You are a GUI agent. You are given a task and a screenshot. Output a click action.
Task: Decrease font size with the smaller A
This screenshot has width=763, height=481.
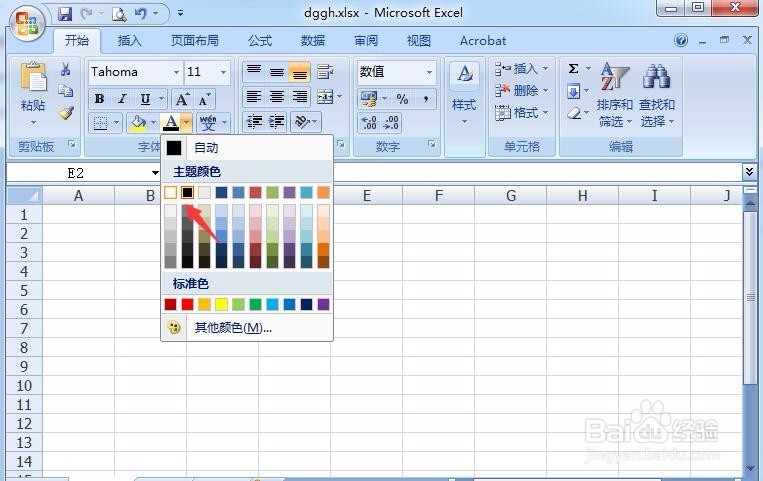tap(204, 99)
